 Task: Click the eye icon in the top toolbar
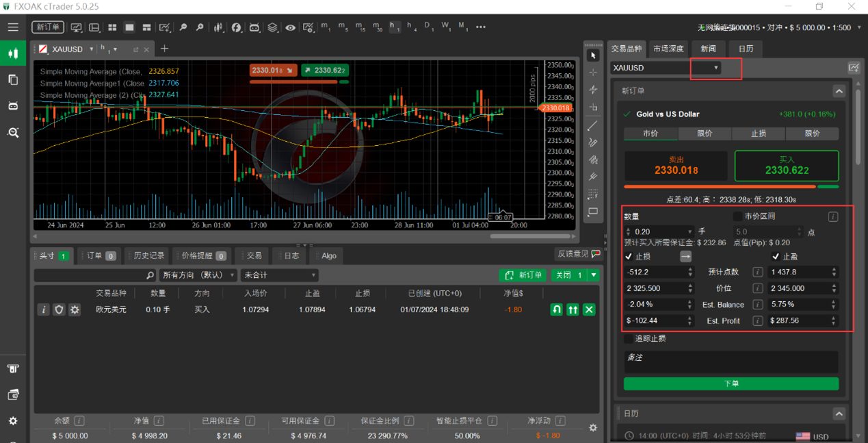point(291,27)
